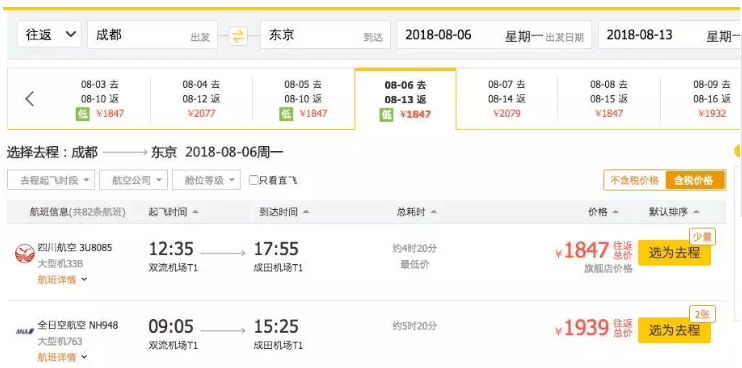Click the 12:35 departure time
Viewport: 742px width, 368px height.
[x=171, y=249]
